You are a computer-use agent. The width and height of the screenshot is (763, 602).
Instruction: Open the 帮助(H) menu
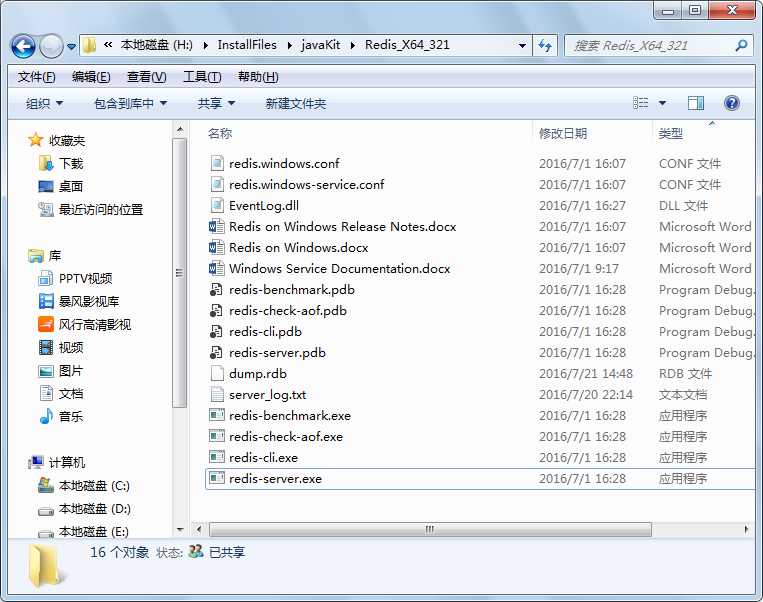(x=258, y=77)
